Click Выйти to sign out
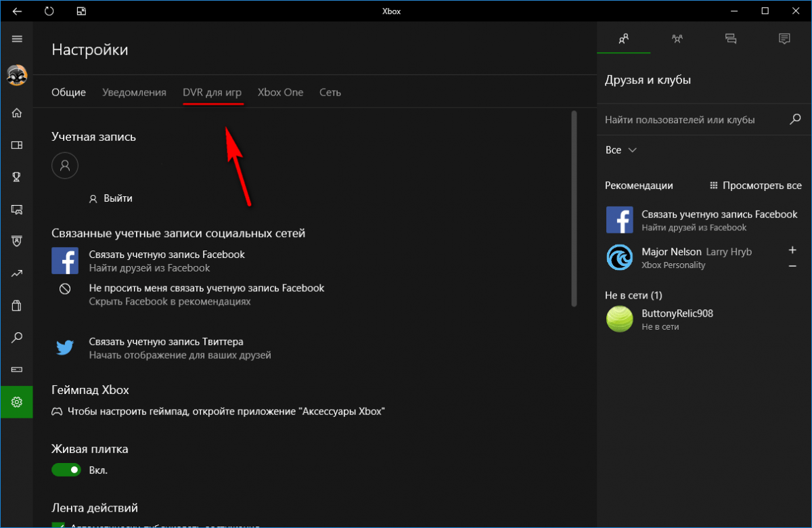The height and width of the screenshot is (528, 812). (118, 198)
